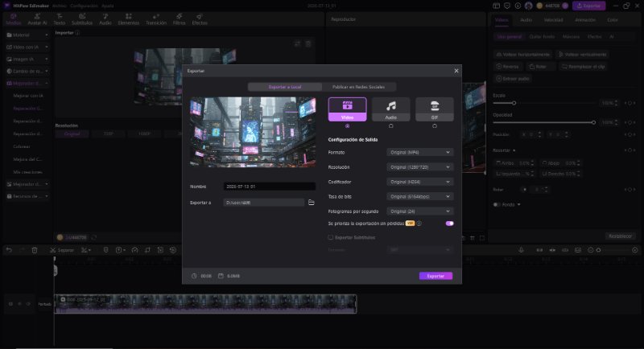
Task: Close the Exportar dialog
Action: click(456, 71)
